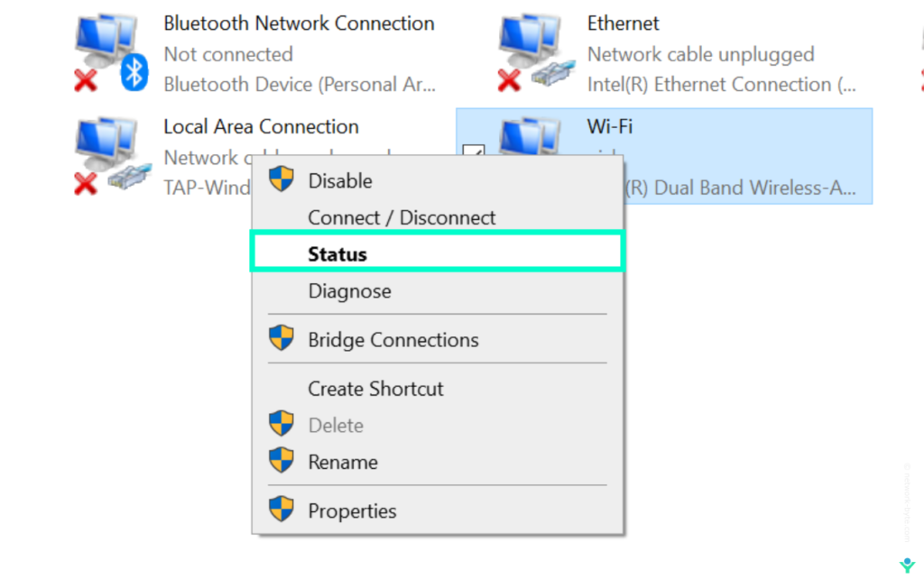This screenshot has width=924, height=579.
Task: Select Diagnose to troubleshoot the connection
Action: 349,291
